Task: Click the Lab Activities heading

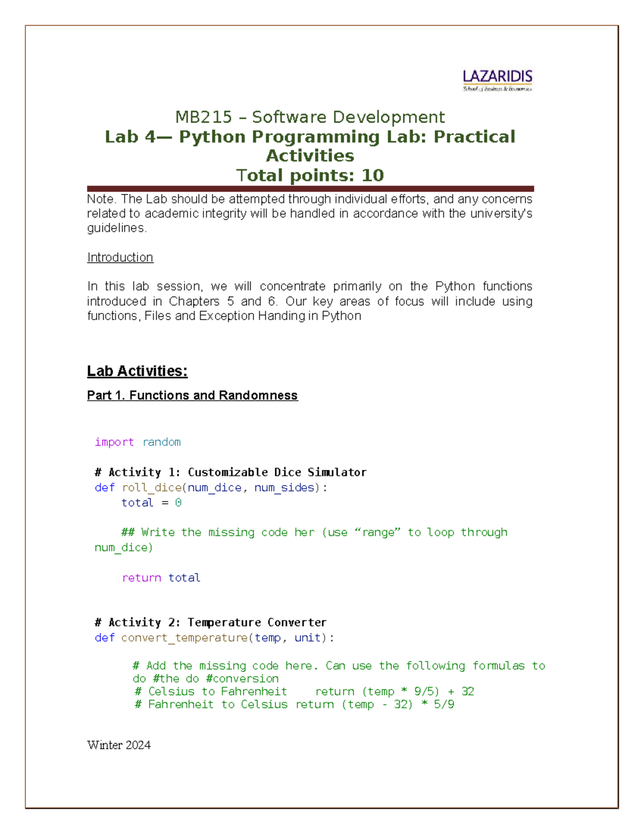Action: pos(137,370)
